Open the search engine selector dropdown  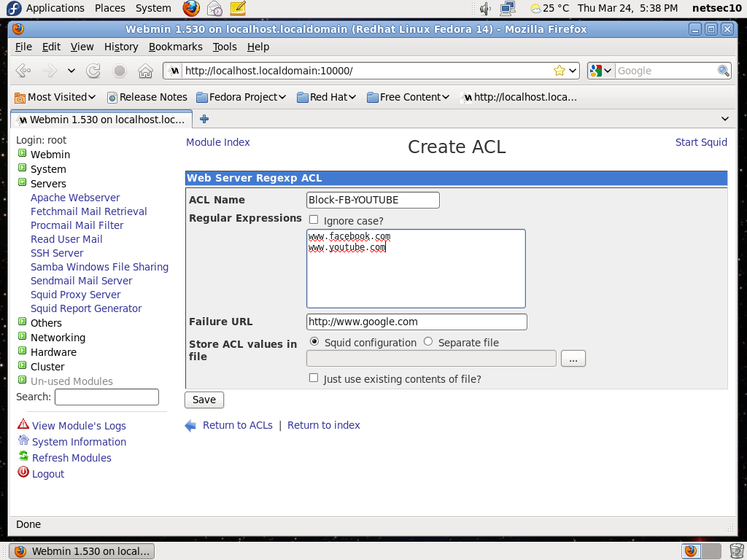[x=601, y=71]
